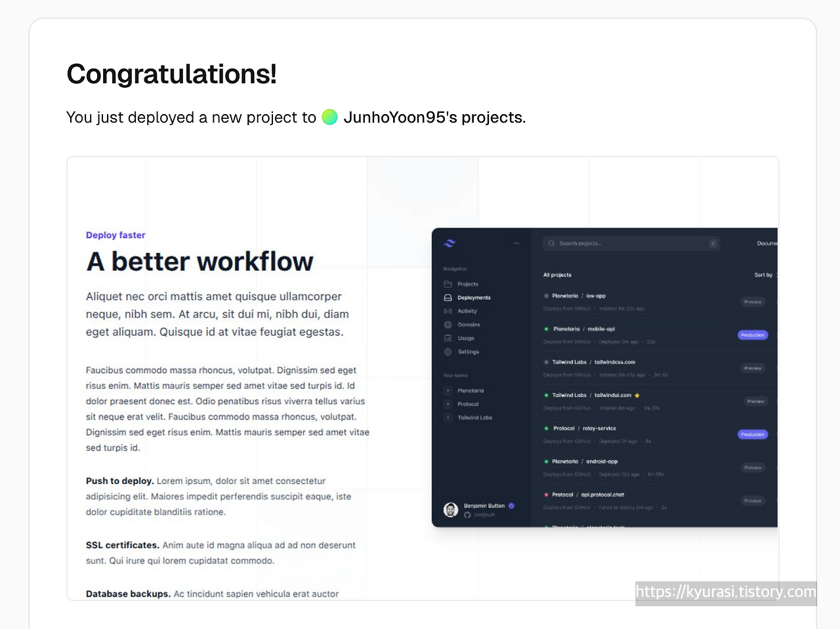
Task: Open the Sort by dropdown
Action: tap(765, 275)
